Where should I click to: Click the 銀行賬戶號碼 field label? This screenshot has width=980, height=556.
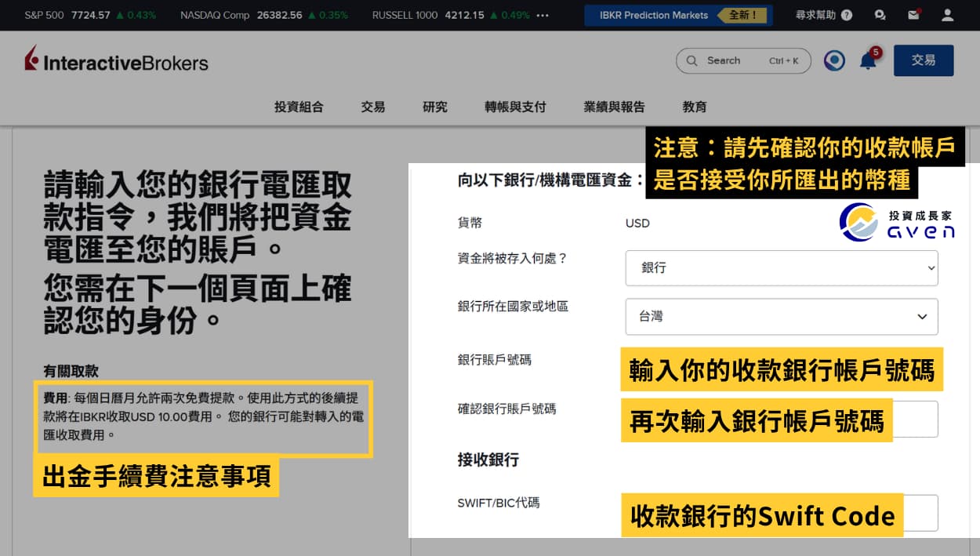point(494,359)
